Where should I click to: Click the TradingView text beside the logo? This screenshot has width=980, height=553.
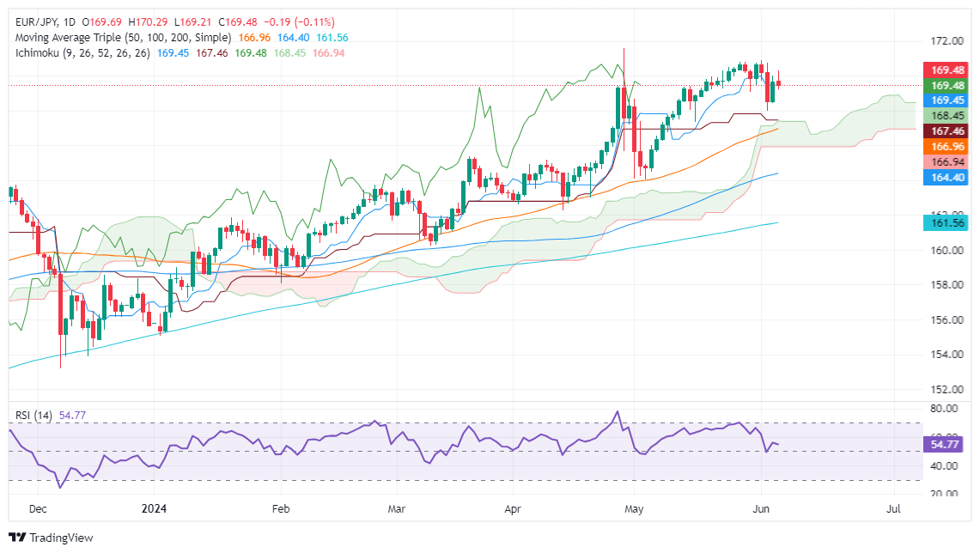pyautogui.click(x=61, y=538)
